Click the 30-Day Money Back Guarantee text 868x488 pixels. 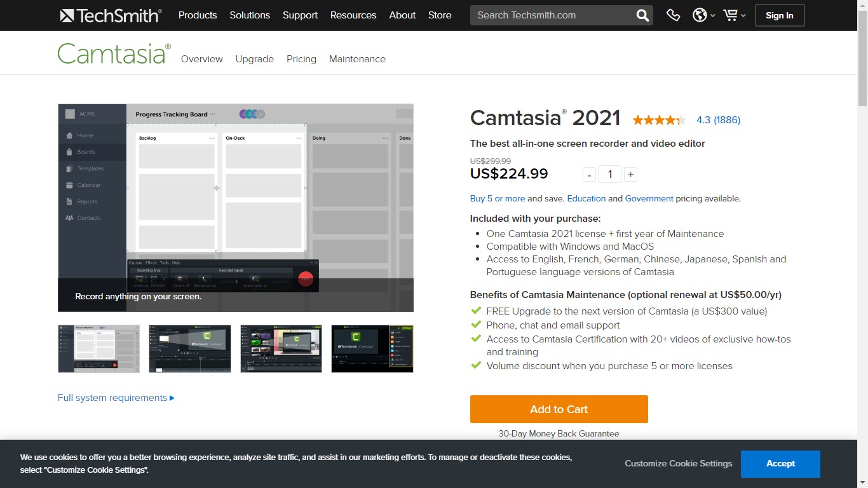(x=559, y=433)
